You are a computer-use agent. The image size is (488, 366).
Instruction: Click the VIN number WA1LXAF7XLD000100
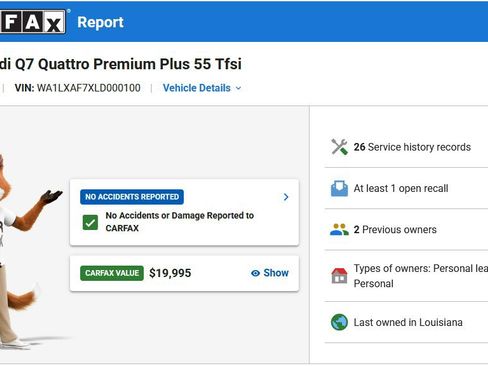click(x=88, y=88)
